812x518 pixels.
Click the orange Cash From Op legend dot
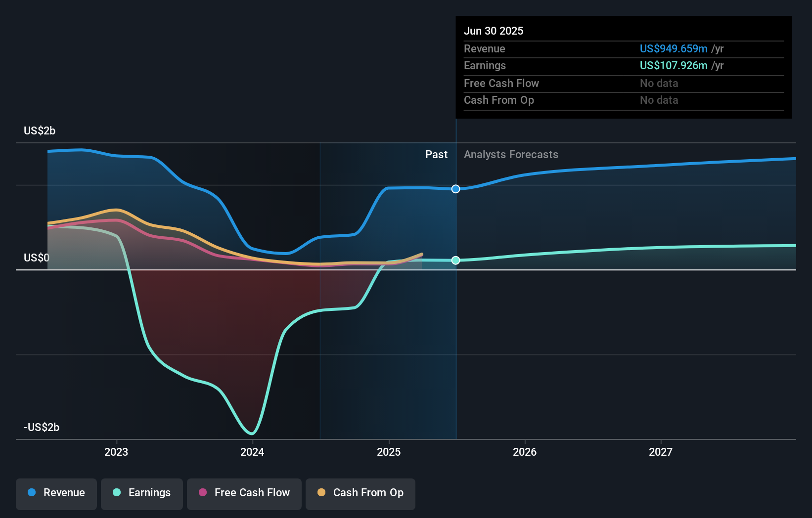coord(321,492)
